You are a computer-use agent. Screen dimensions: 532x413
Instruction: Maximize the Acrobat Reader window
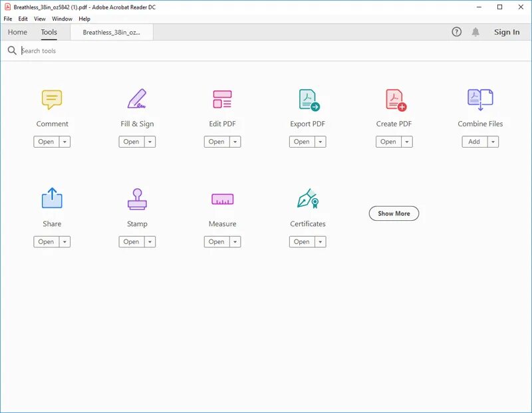(x=500, y=7)
